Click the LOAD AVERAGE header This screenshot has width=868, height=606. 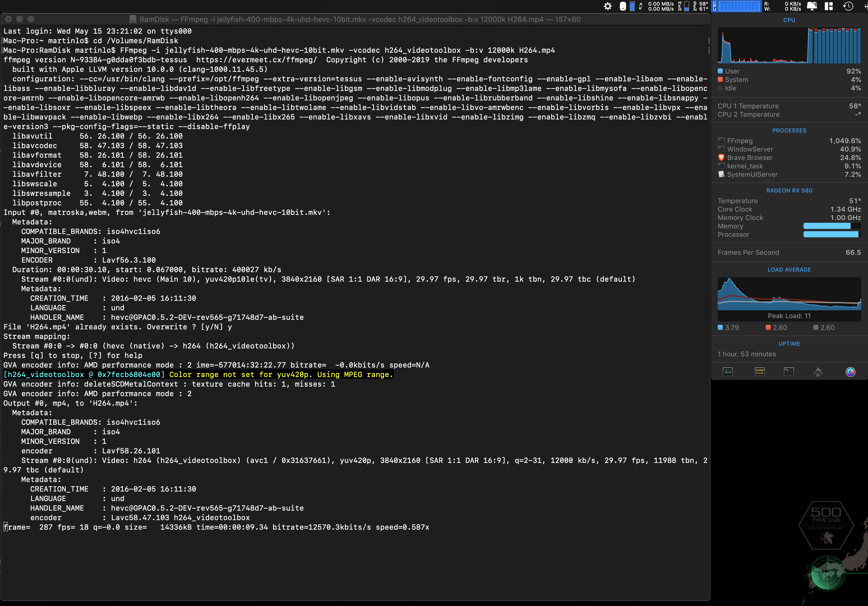[789, 269]
